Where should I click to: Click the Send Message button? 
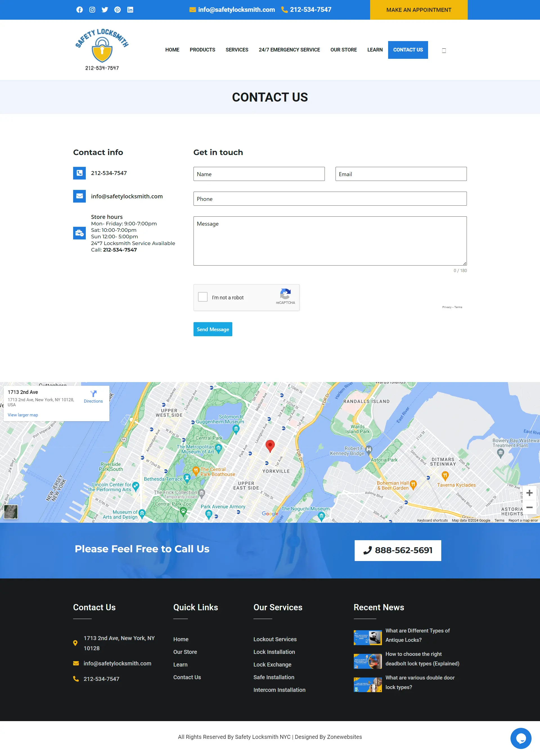[x=213, y=329]
